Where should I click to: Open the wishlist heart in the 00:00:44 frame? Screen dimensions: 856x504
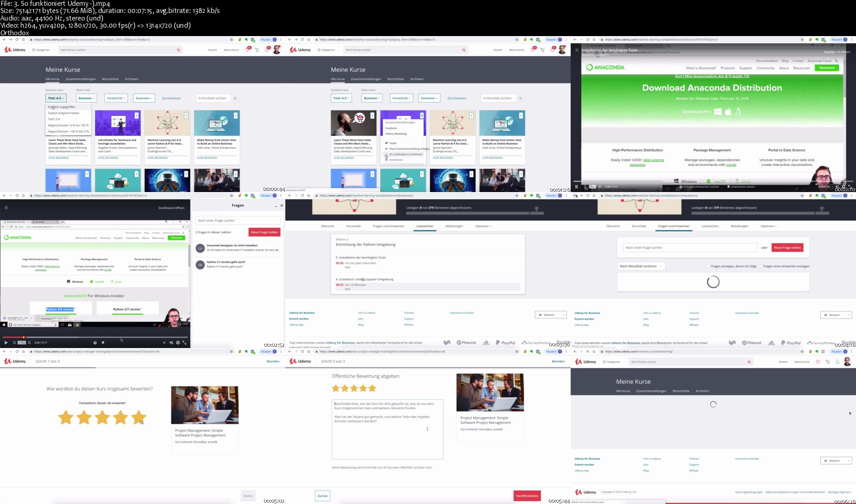coord(248,49)
